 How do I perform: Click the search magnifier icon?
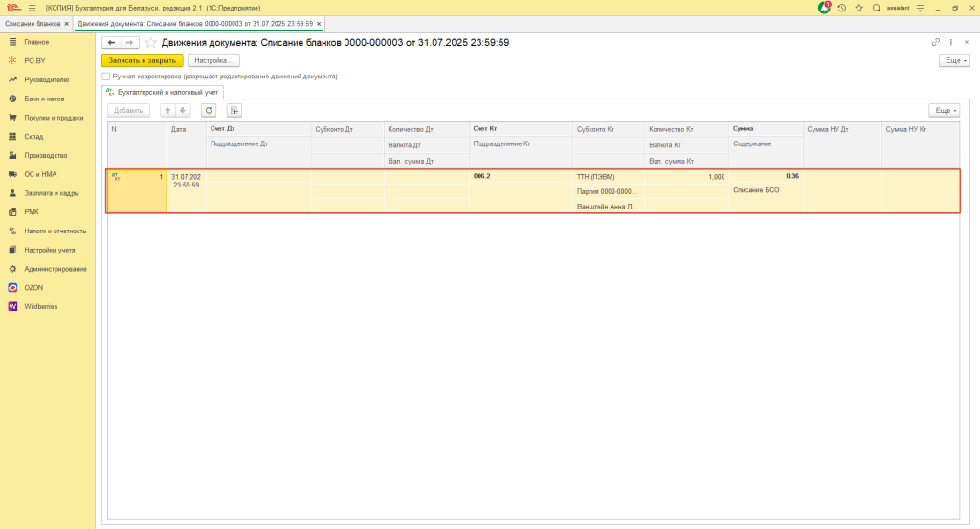[x=877, y=8]
